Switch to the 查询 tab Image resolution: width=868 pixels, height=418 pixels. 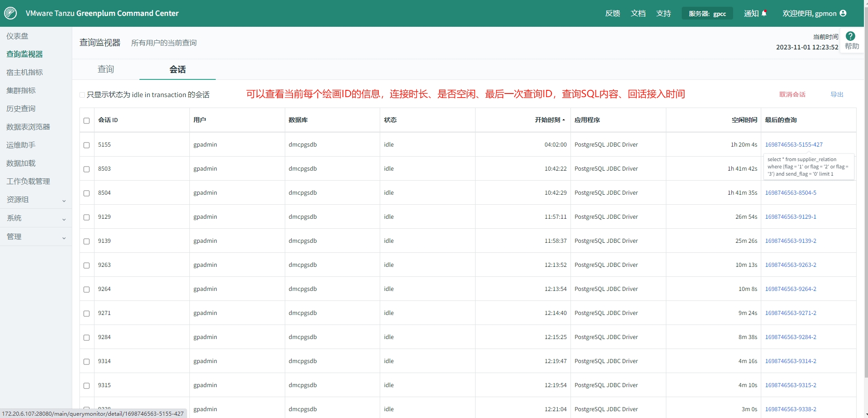(x=106, y=69)
